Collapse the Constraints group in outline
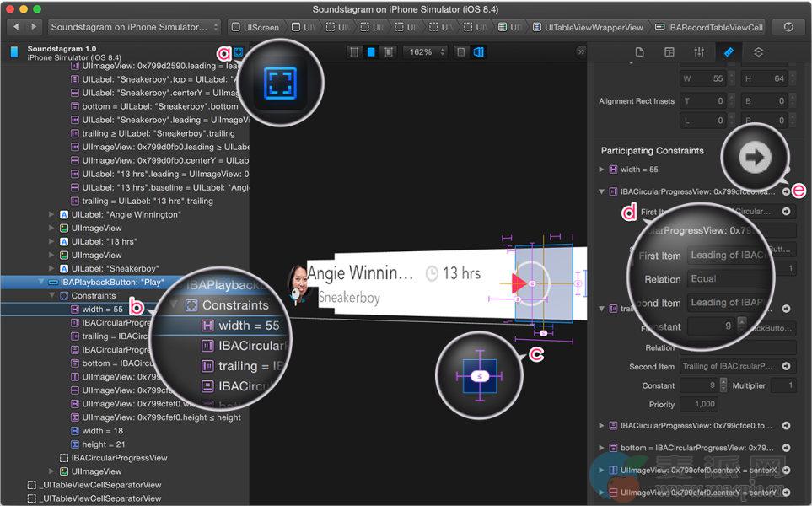This screenshot has height=506, width=812. coord(51,296)
